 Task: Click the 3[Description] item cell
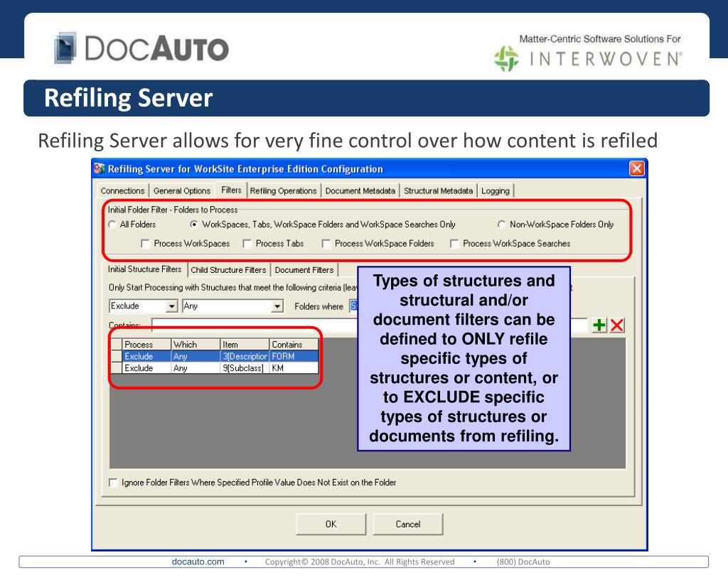245,357
